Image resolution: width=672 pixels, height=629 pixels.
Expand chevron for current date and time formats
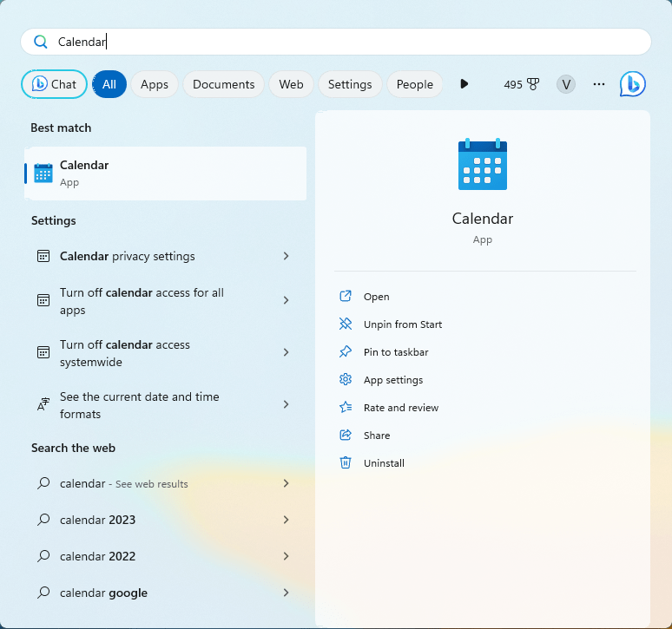coord(286,404)
